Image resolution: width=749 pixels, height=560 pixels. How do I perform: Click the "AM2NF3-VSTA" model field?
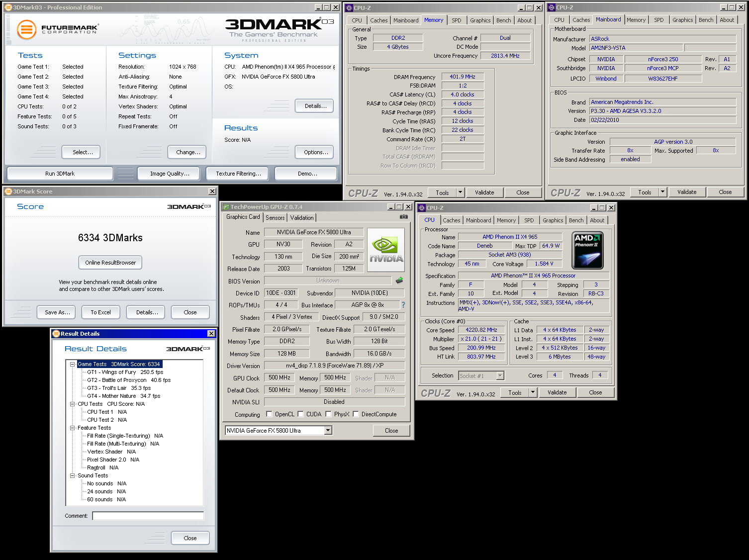point(636,48)
